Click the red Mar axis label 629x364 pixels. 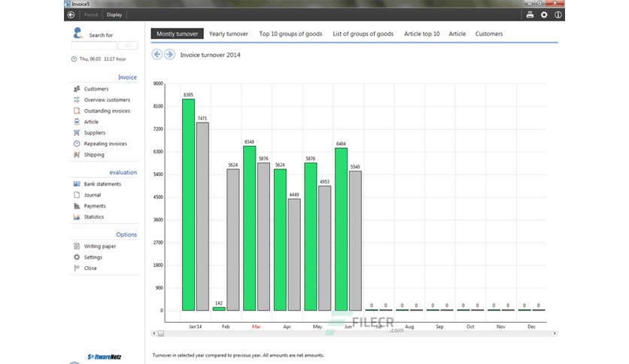tap(256, 326)
